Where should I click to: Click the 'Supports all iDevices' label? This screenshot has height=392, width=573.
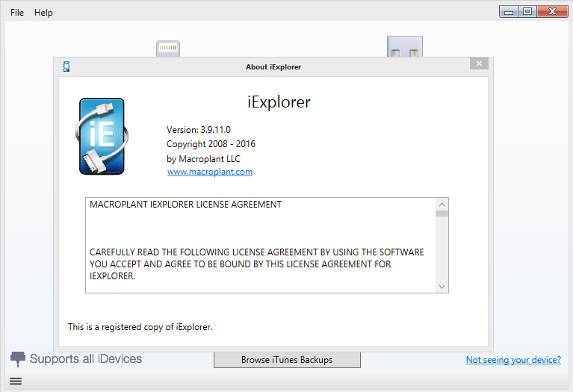(85, 358)
